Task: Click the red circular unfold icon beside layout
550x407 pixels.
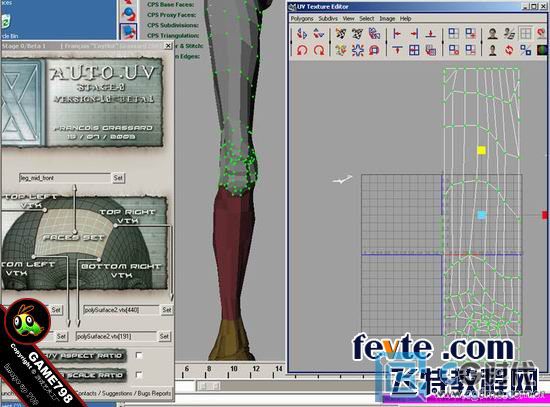Action: click(x=374, y=50)
